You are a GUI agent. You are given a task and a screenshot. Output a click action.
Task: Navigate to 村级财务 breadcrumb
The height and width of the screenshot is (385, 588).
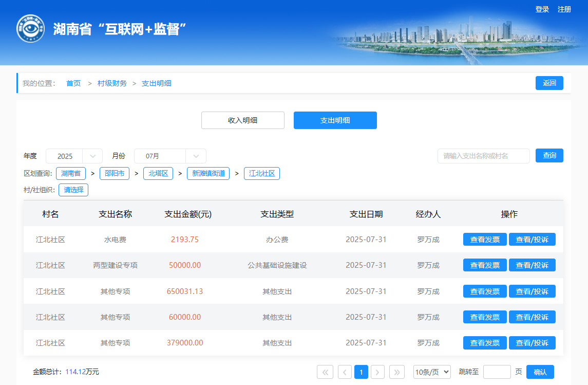(112, 83)
